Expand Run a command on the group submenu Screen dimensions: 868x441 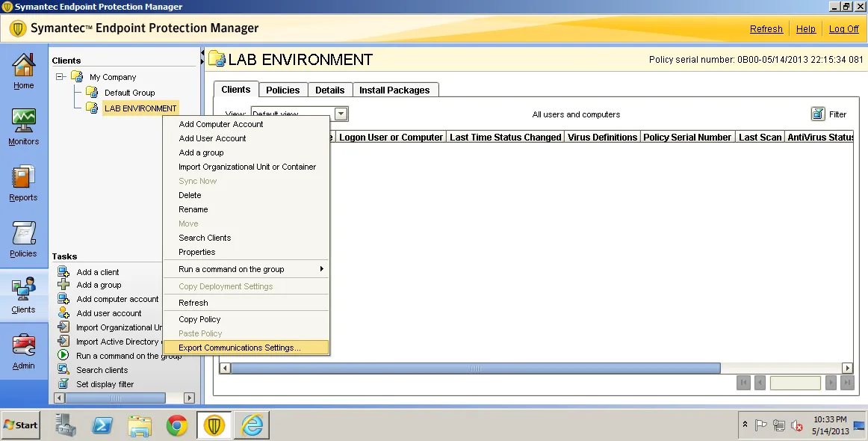322,268
